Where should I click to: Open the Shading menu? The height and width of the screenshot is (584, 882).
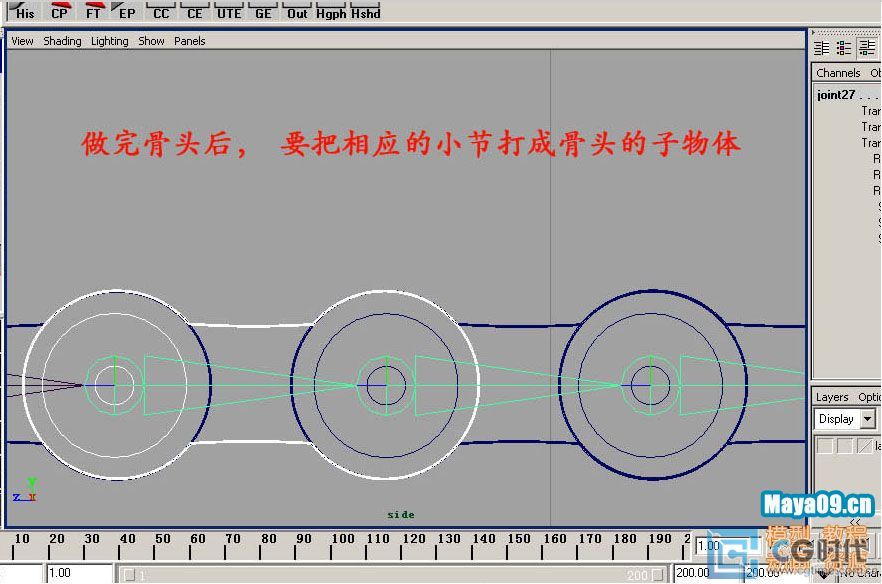(62, 41)
